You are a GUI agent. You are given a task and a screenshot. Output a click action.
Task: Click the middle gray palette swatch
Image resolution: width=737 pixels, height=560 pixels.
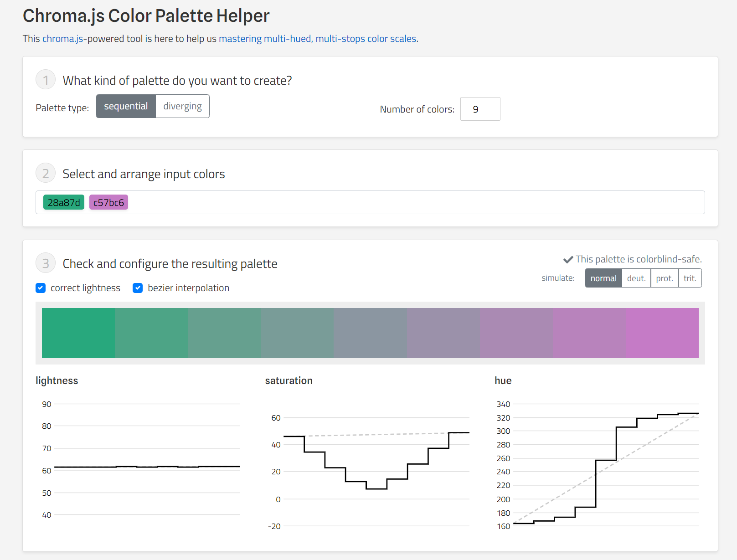[370, 333]
